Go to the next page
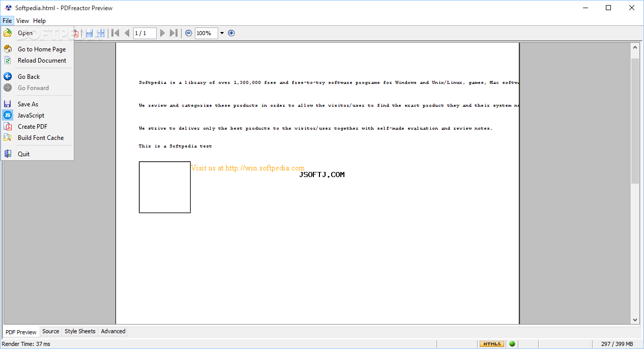Viewport: 644px width, 349px height. (163, 33)
